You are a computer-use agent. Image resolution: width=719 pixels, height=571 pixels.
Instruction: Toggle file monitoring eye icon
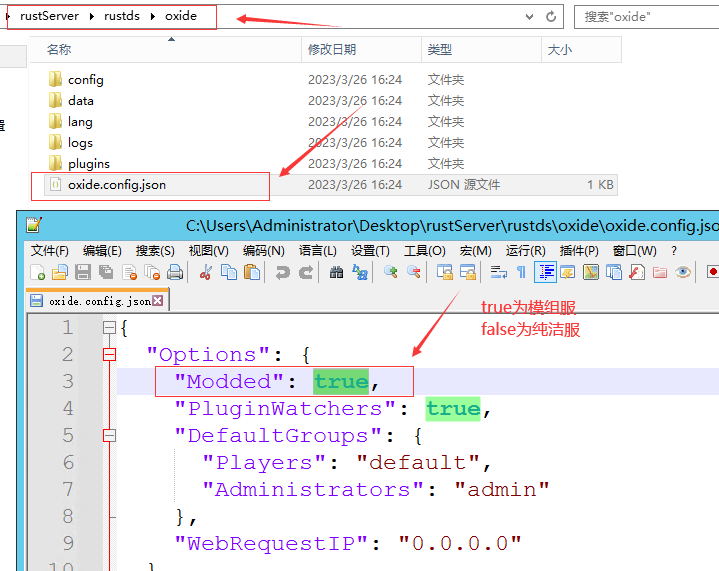683,272
